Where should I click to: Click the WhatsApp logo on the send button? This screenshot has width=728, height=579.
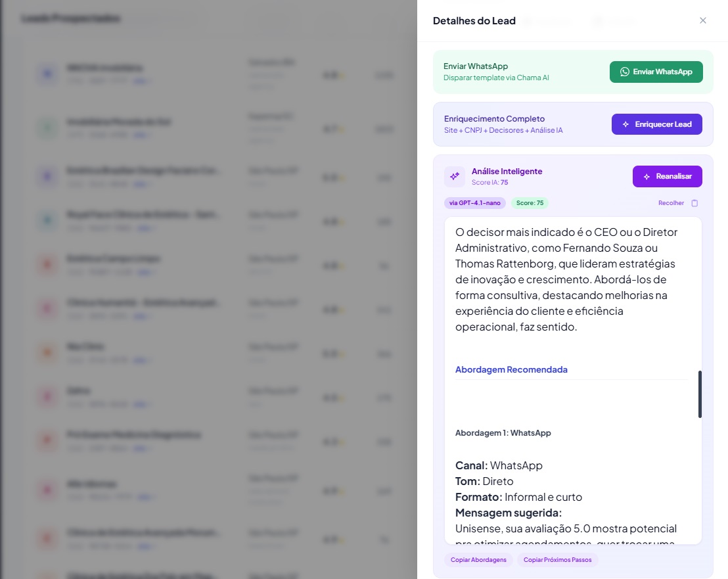[625, 72]
